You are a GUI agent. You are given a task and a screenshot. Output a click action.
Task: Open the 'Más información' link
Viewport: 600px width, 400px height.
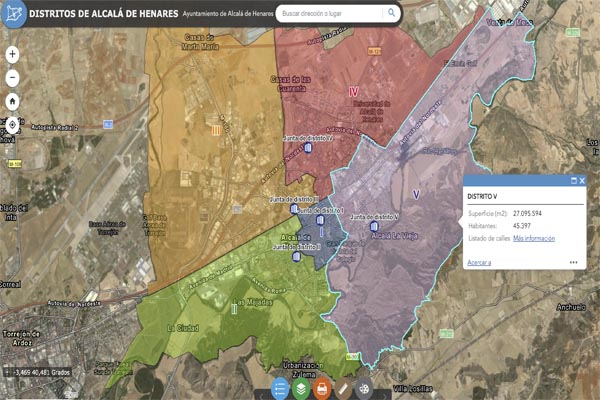534,240
